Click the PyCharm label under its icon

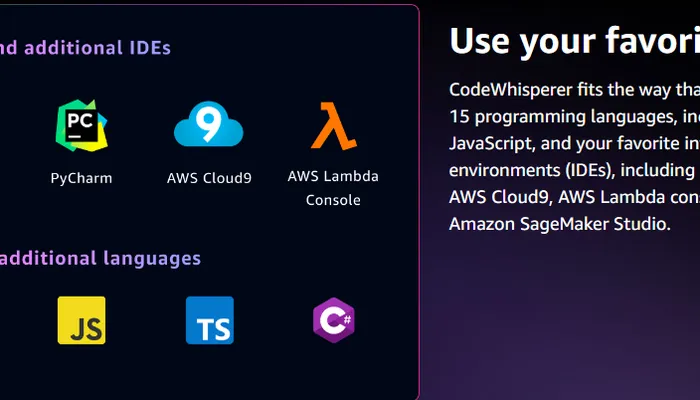(x=81, y=178)
